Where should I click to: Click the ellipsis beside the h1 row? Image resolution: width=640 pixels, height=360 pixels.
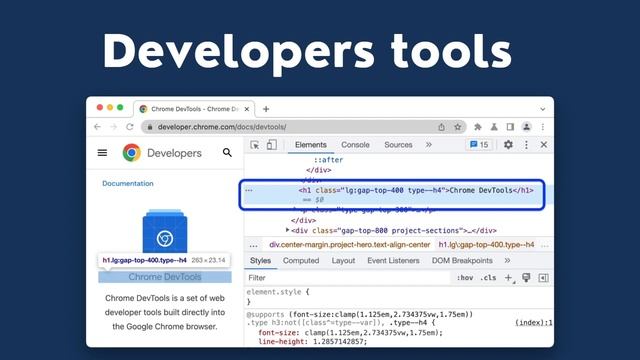(249, 190)
